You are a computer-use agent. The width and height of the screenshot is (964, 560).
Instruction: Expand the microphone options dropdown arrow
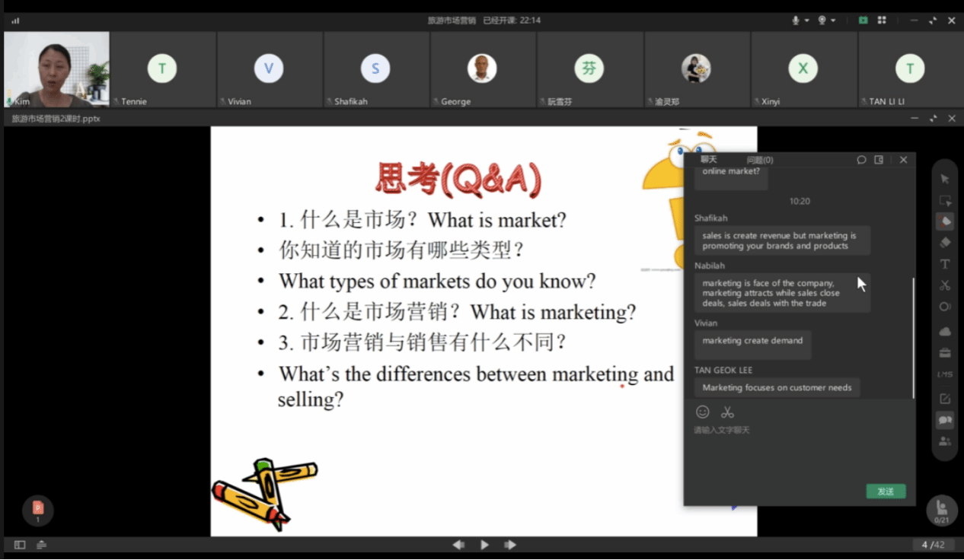click(806, 21)
